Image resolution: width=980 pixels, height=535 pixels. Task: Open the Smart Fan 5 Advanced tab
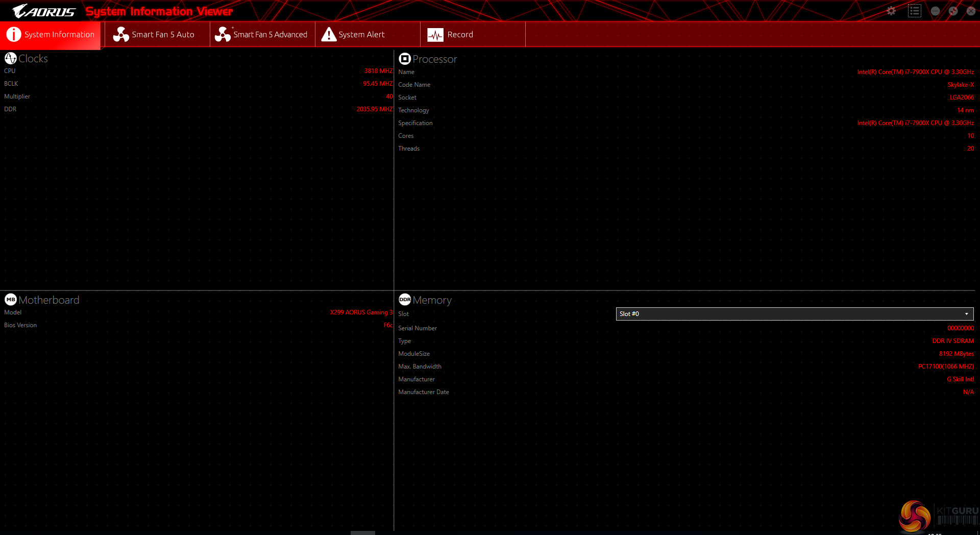tap(262, 35)
